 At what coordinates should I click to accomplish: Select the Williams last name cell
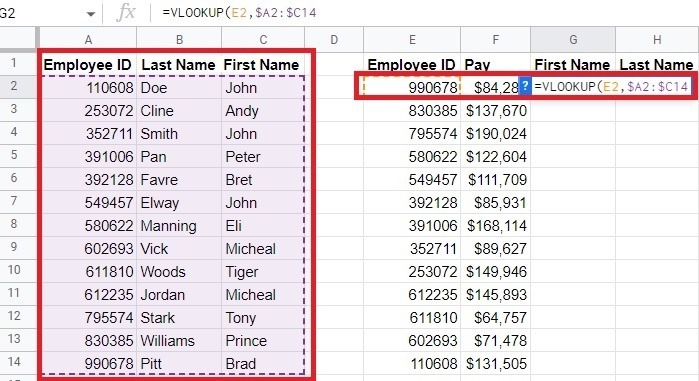(179, 341)
